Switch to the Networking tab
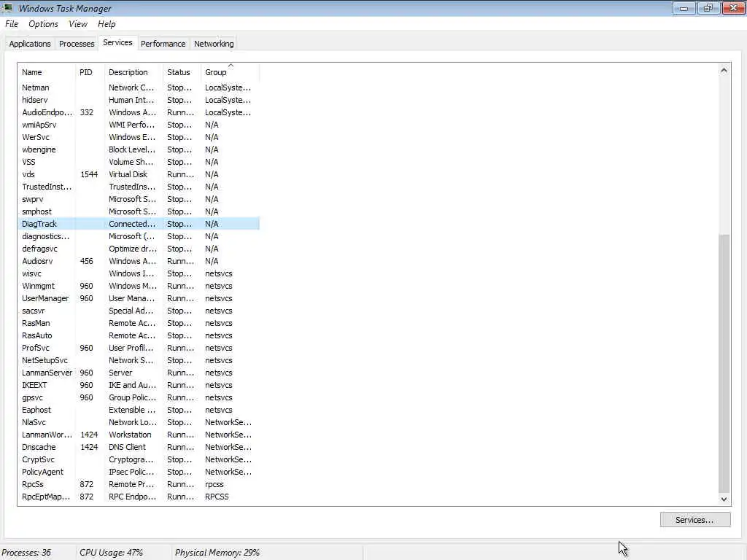The width and height of the screenshot is (747, 560). [x=214, y=44]
